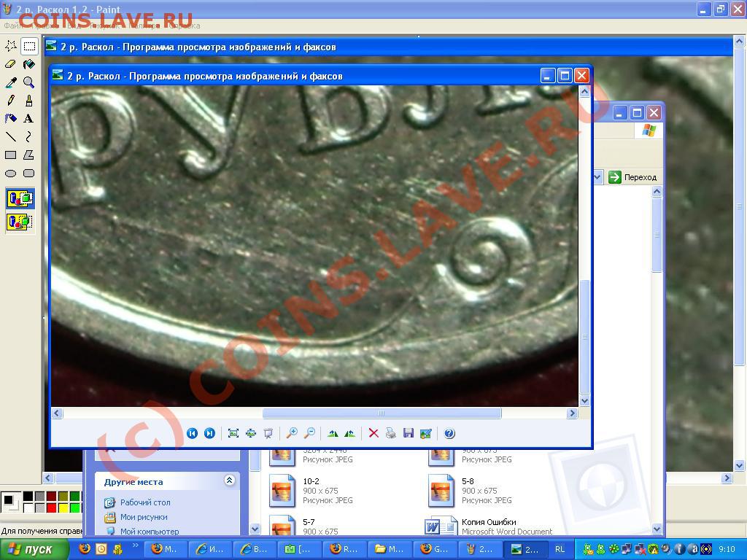Select the Pencil tool

coord(10,101)
